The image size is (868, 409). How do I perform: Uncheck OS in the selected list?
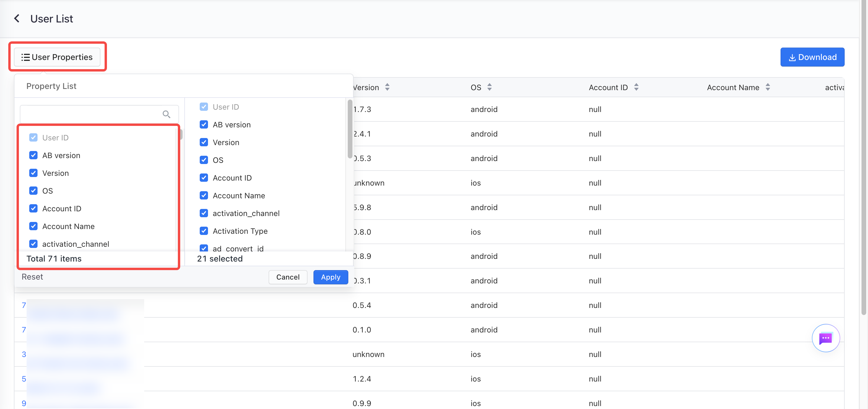click(204, 160)
